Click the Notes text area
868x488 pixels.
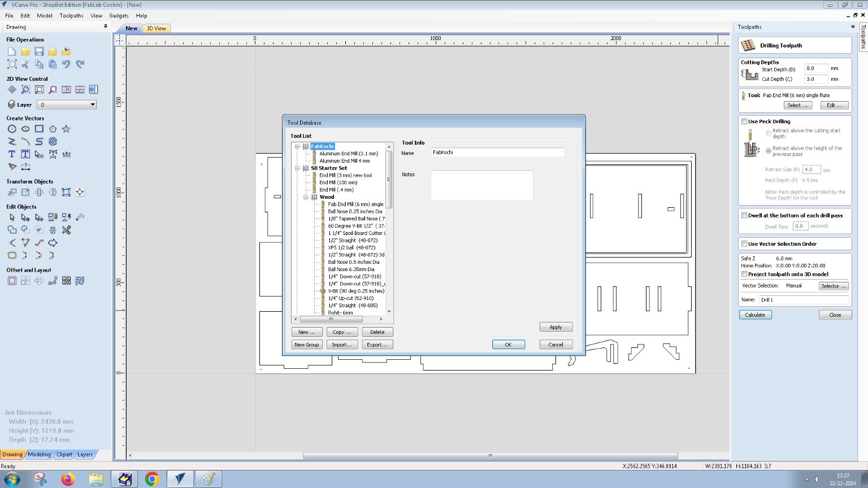(481, 185)
